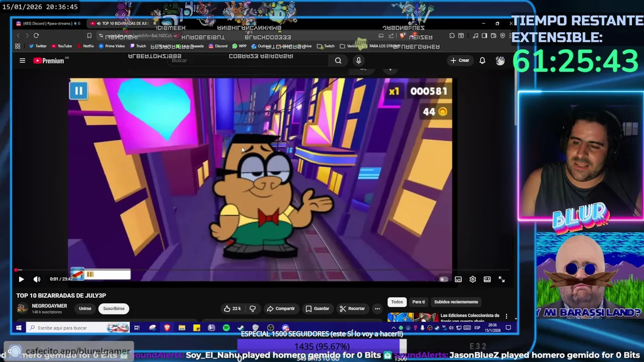Viewport: 644px width, 362px height.
Task: Click the Suscribirse button
Action: (114, 309)
